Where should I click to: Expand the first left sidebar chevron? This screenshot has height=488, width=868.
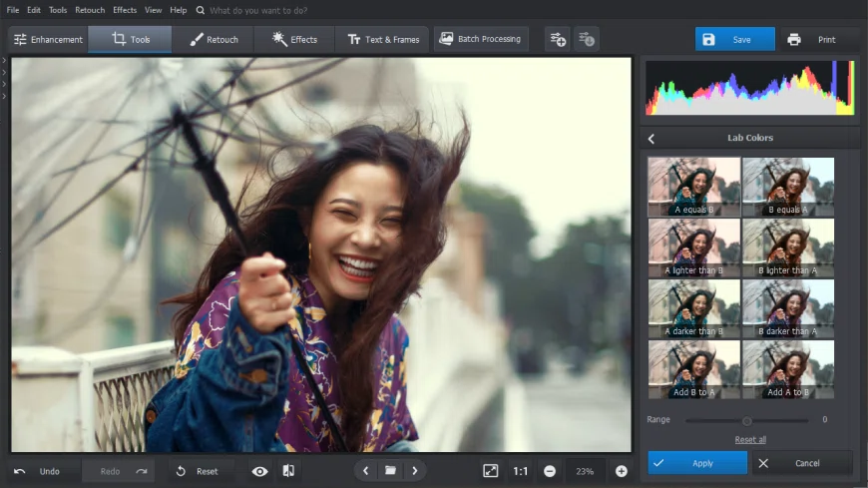tap(4, 60)
